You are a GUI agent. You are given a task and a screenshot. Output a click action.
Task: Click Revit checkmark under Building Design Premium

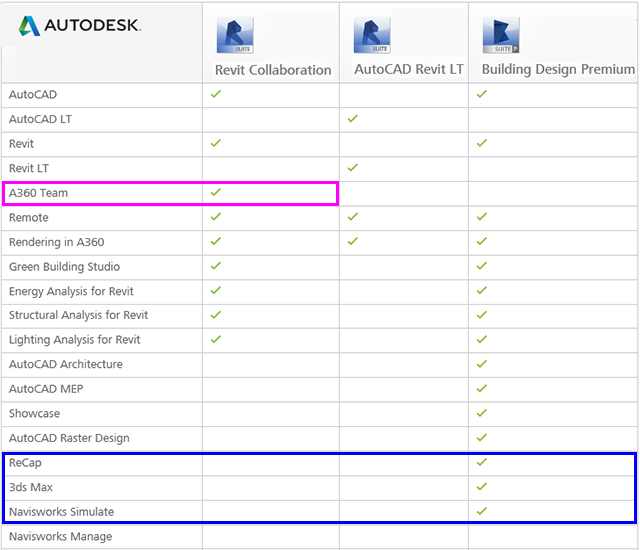[x=482, y=143]
